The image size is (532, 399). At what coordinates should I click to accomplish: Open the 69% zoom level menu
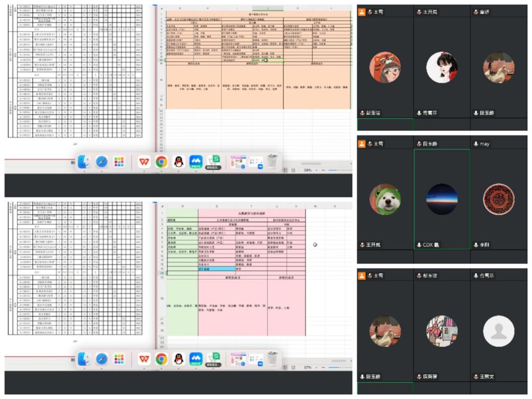(308, 170)
